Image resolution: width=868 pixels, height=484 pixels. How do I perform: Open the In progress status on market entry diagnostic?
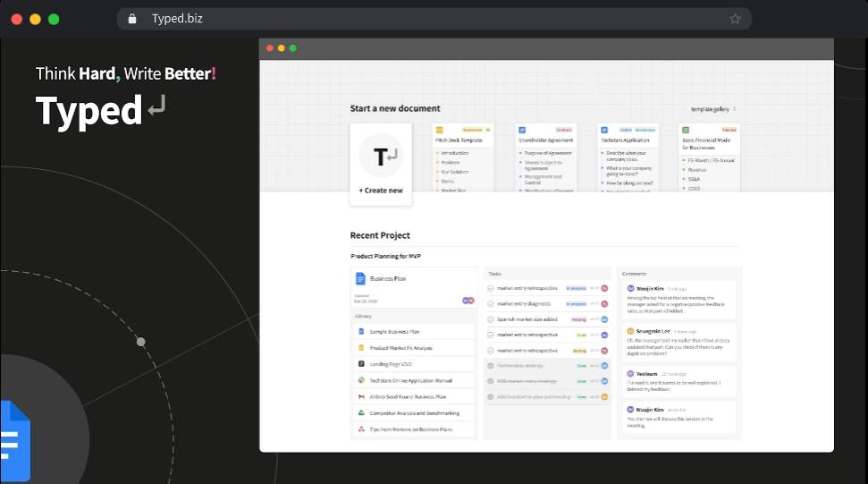pos(575,303)
